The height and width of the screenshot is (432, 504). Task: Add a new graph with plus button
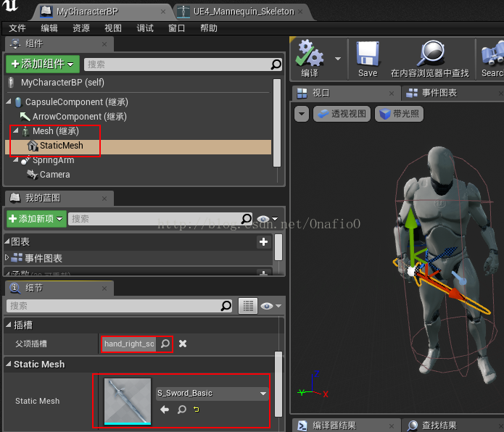tap(263, 241)
